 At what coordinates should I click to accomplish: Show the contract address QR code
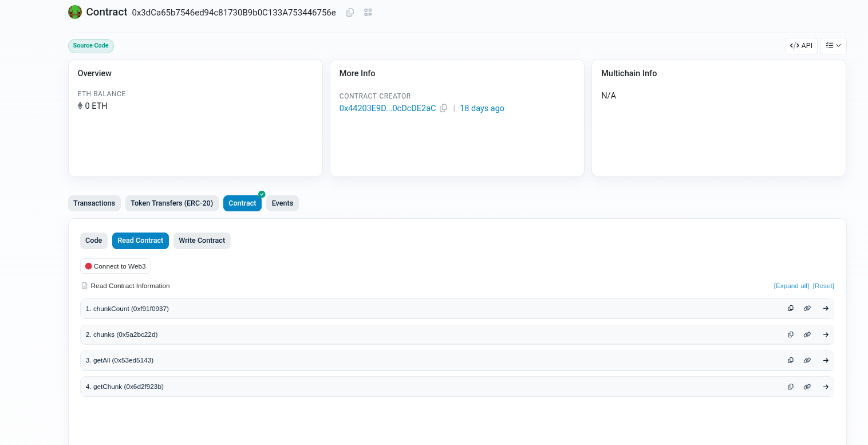coord(368,13)
